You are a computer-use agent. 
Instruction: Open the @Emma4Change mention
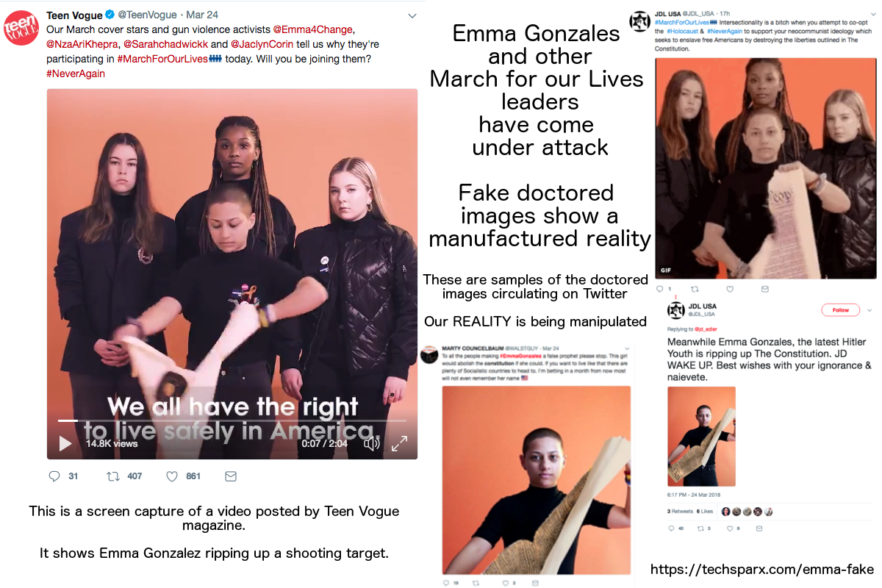313,29
